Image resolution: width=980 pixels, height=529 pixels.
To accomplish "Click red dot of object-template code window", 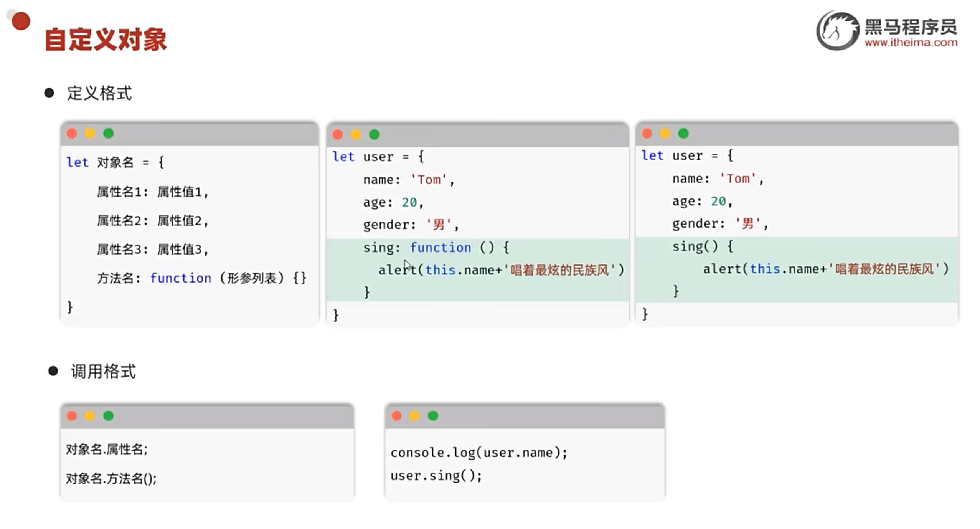I will (x=72, y=133).
